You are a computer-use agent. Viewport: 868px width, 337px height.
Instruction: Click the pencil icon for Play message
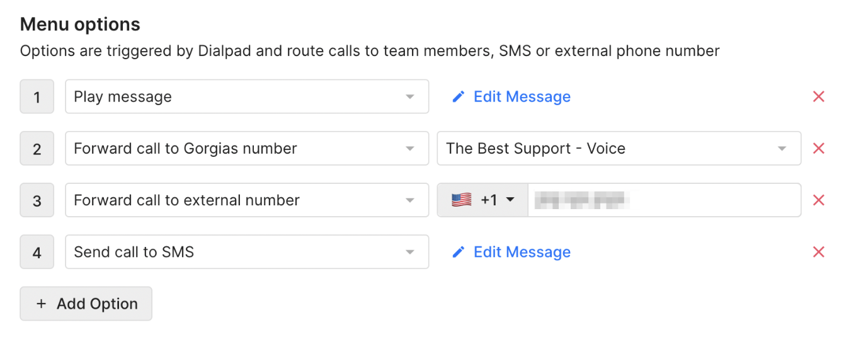pyautogui.click(x=459, y=96)
